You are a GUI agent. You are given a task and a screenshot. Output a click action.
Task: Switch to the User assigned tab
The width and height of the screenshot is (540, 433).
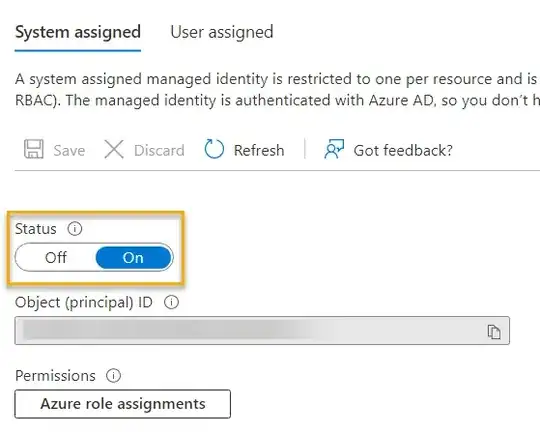point(222,32)
